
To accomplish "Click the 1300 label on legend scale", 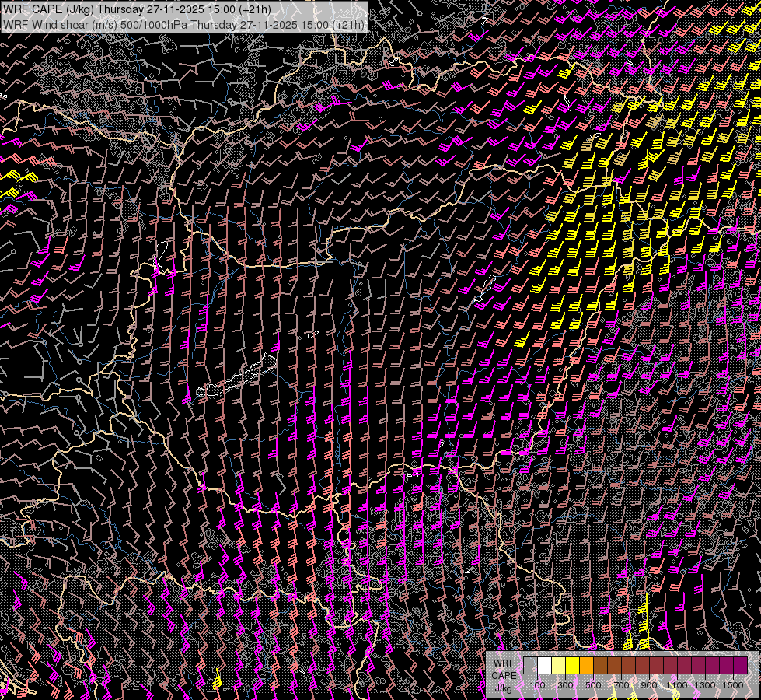I will coord(705,684).
